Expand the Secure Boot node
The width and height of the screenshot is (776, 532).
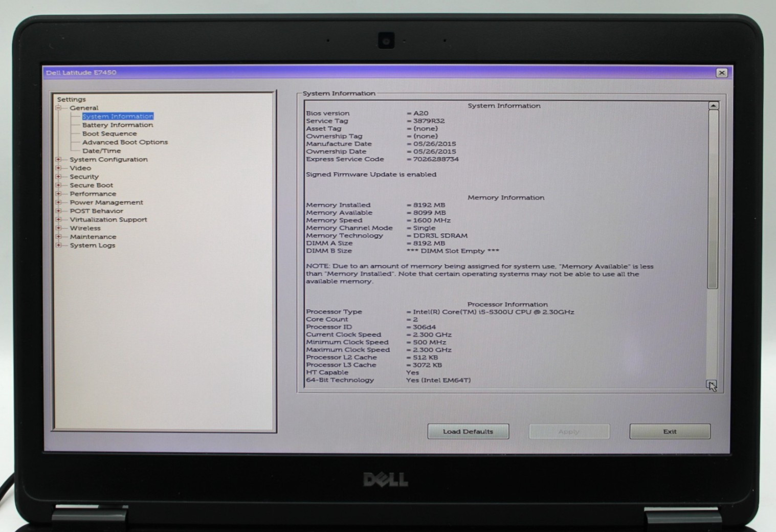coord(58,185)
